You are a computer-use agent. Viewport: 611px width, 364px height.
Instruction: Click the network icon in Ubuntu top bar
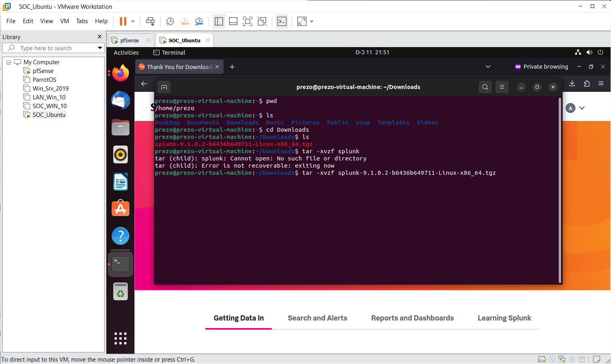point(578,52)
